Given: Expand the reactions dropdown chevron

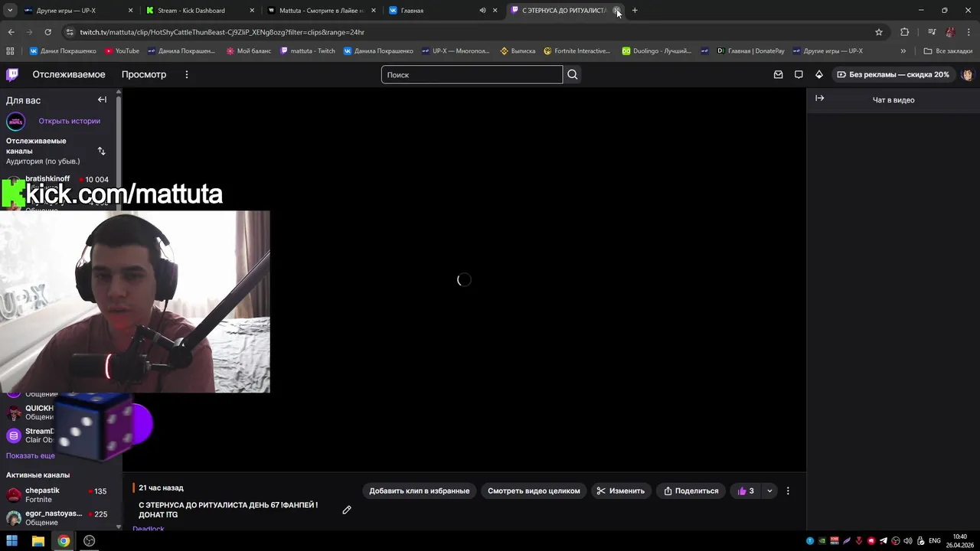Looking at the screenshot, I should pyautogui.click(x=769, y=491).
